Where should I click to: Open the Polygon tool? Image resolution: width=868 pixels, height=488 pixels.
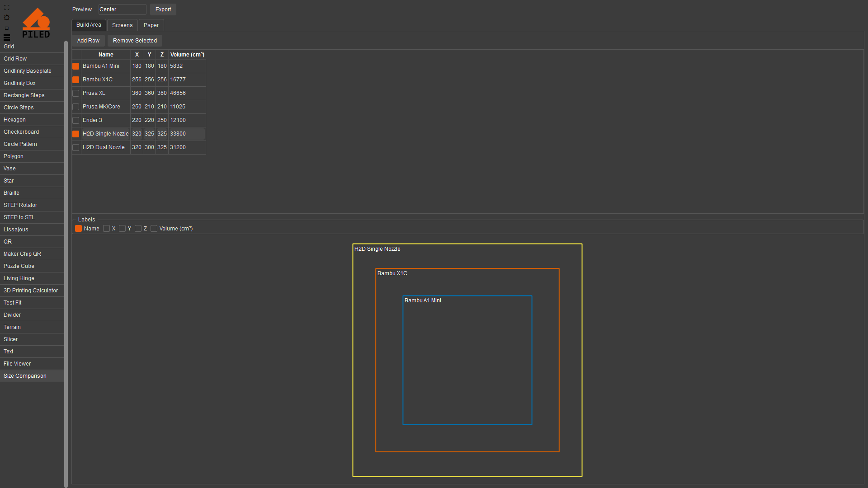coord(32,156)
